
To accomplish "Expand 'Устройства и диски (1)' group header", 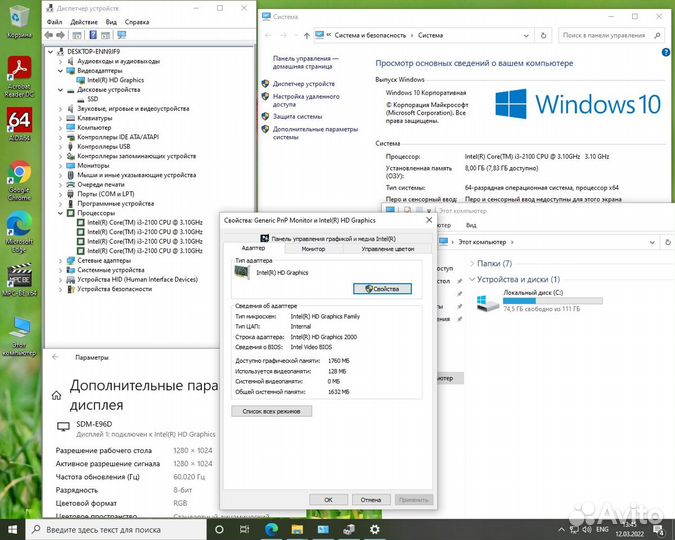I will click(518, 279).
